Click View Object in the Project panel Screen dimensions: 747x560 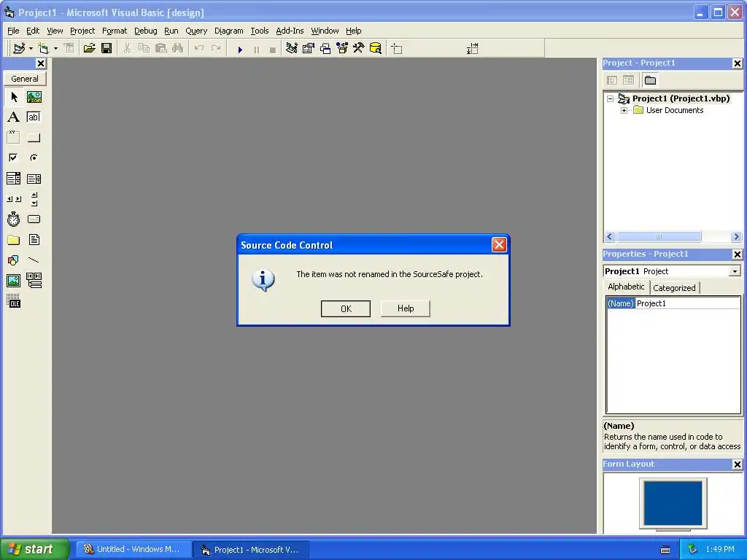[x=628, y=80]
